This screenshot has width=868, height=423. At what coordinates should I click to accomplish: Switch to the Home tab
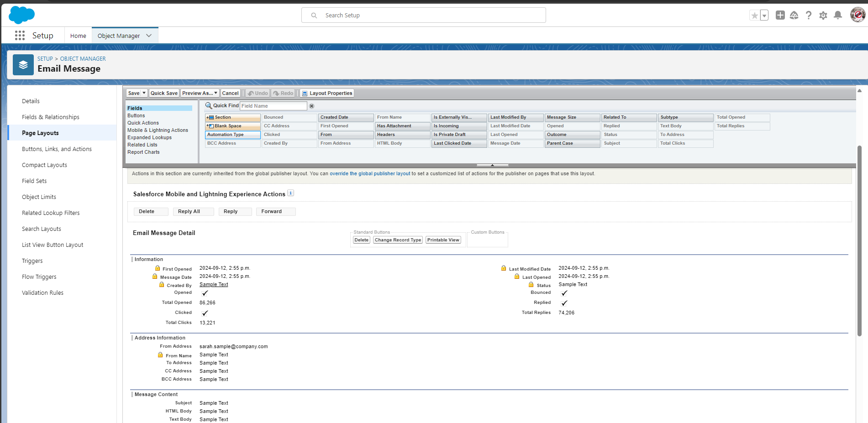point(78,36)
